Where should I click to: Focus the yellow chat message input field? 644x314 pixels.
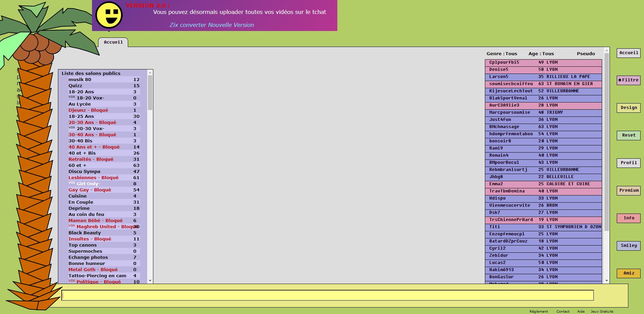[x=327, y=295]
